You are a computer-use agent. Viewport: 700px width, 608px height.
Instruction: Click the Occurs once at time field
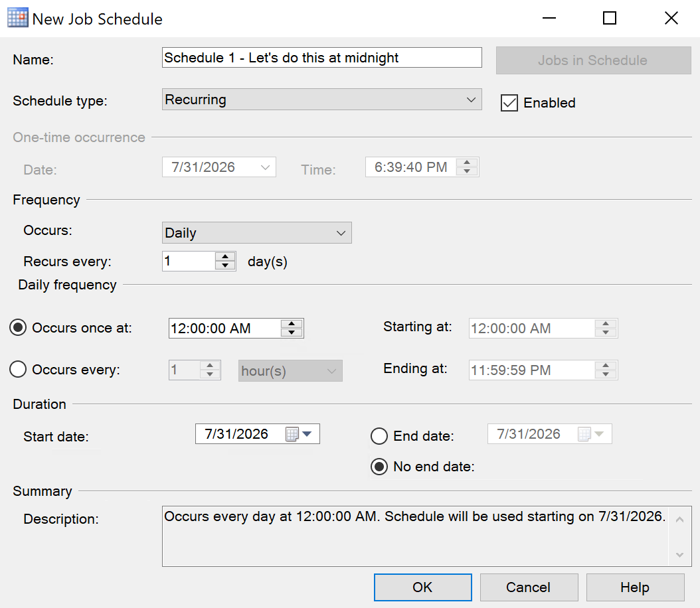[x=224, y=329]
